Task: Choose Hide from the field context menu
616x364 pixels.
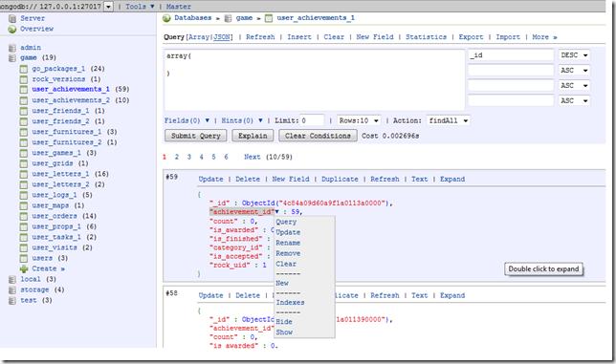Action: (284, 322)
